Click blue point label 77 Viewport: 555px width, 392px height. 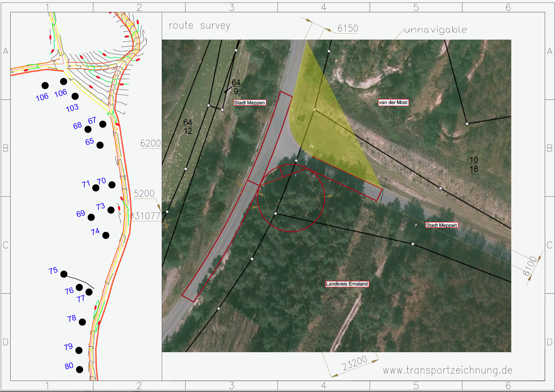pyautogui.click(x=81, y=299)
